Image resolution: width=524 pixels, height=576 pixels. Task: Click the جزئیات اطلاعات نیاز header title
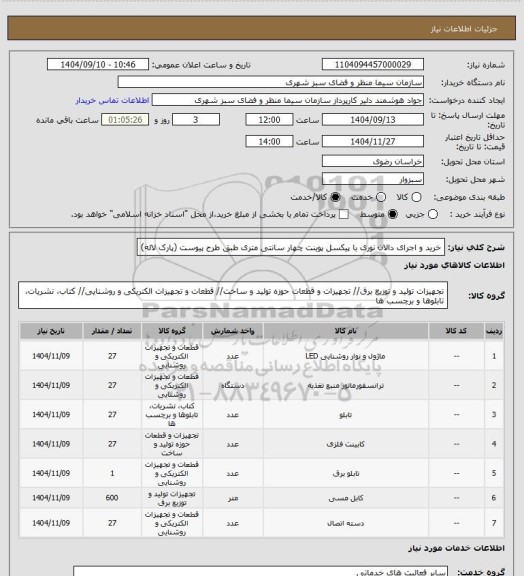pyautogui.click(x=464, y=29)
